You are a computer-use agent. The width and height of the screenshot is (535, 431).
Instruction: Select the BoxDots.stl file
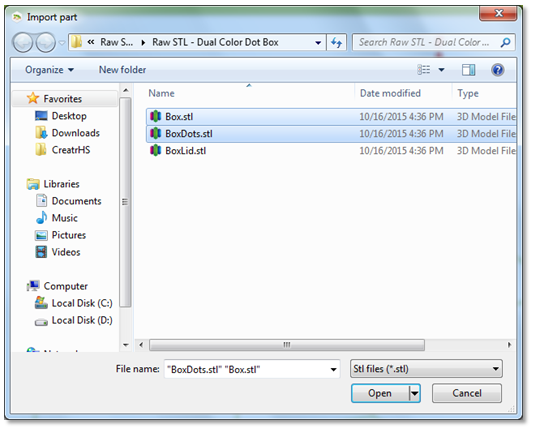[x=331, y=134]
